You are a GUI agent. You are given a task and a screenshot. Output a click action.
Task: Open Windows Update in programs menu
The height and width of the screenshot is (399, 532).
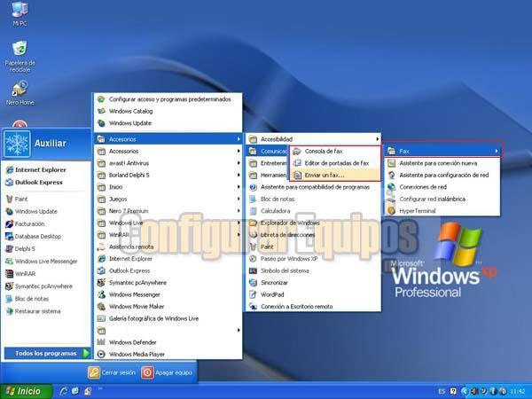pyautogui.click(x=168, y=123)
